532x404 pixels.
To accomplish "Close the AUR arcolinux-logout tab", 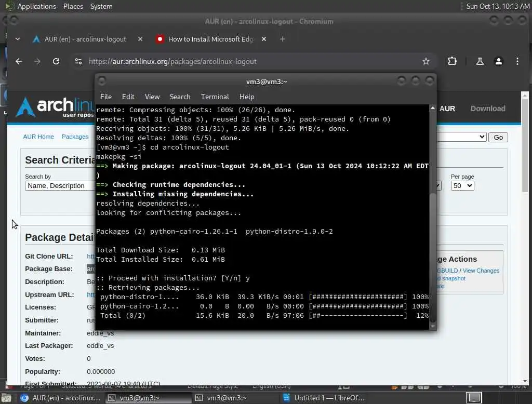I will tap(140, 39).
